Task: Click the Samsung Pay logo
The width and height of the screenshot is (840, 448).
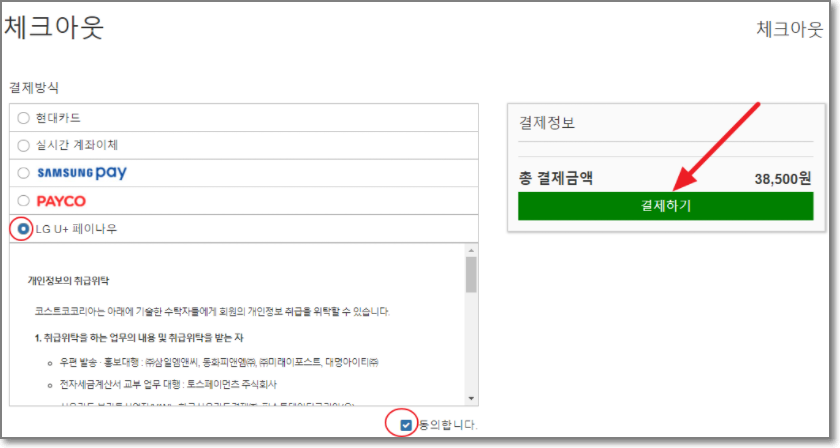Action: [x=82, y=173]
